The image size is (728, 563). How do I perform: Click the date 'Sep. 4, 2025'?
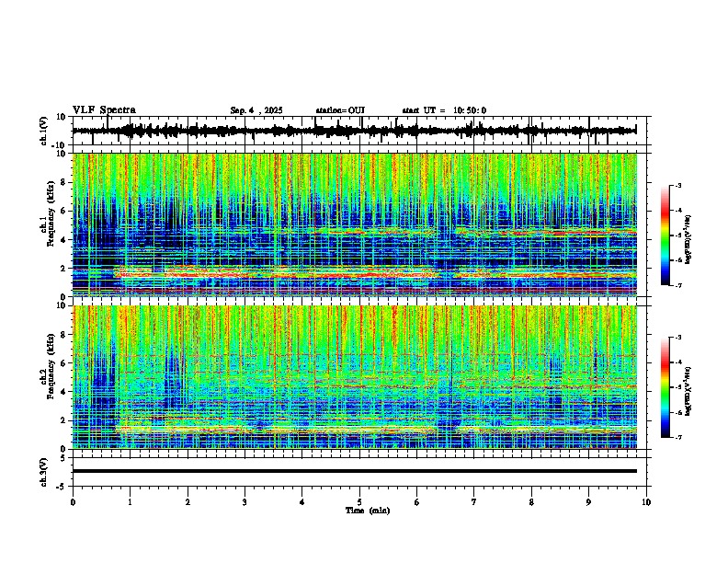coord(256,110)
